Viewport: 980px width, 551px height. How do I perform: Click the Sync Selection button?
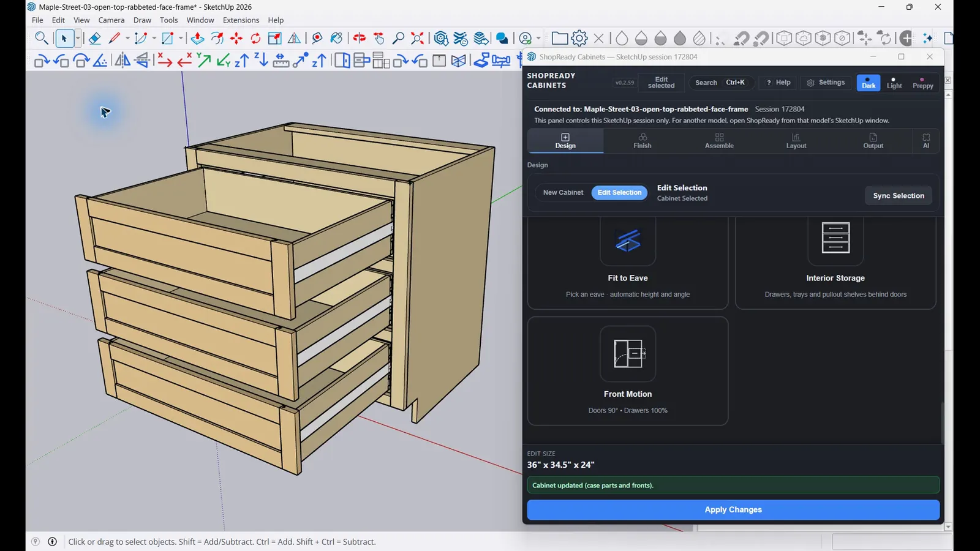tap(899, 195)
